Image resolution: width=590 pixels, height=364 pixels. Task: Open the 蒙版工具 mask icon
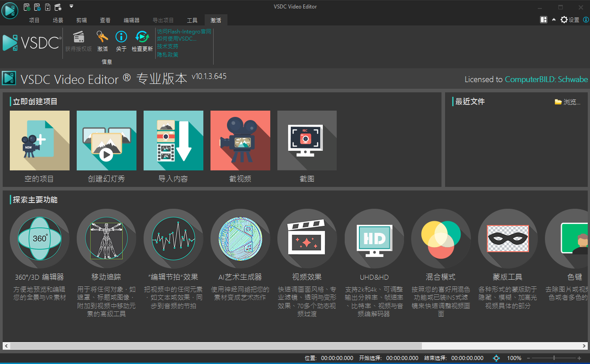508,239
